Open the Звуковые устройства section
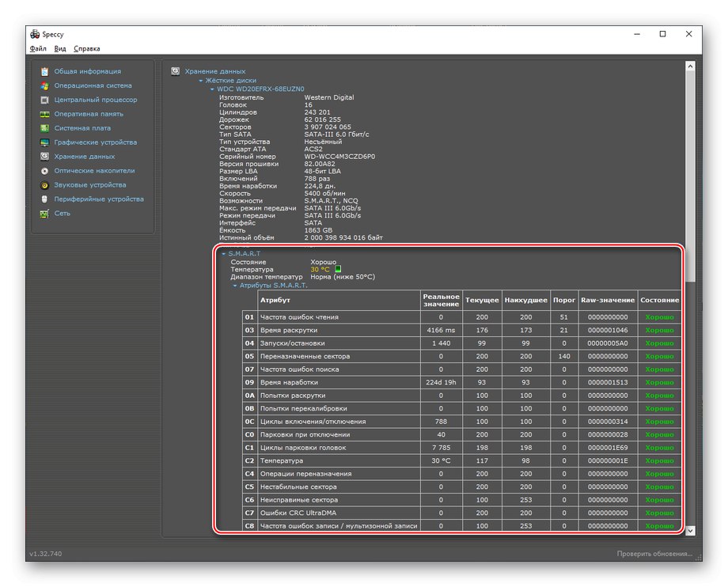 pos(89,185)
